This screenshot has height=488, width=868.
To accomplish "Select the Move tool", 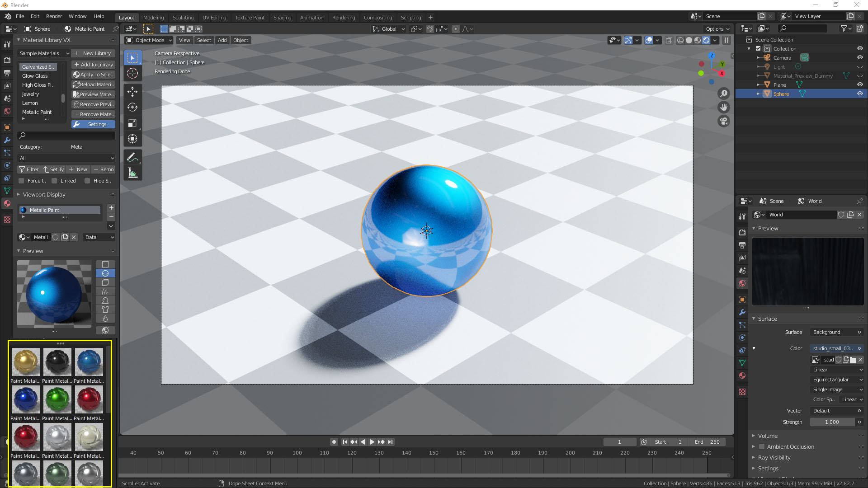I will (x=132, y=92).
